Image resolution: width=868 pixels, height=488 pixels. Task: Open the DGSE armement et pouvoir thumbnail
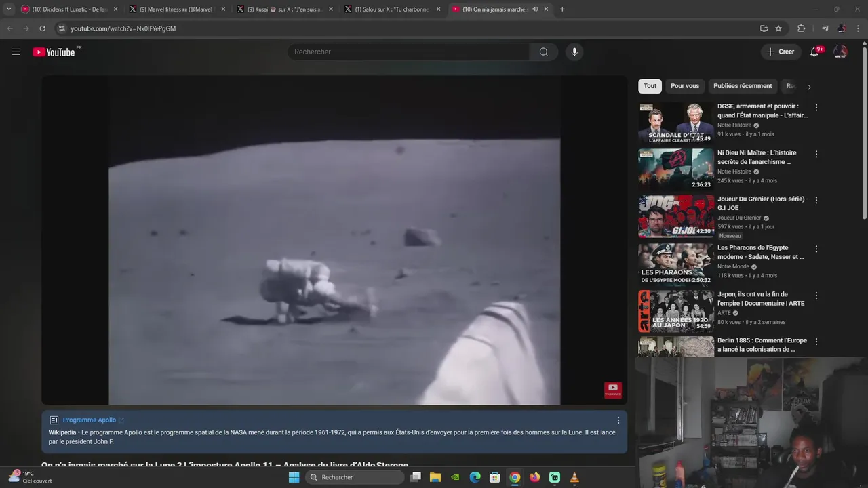675,123
